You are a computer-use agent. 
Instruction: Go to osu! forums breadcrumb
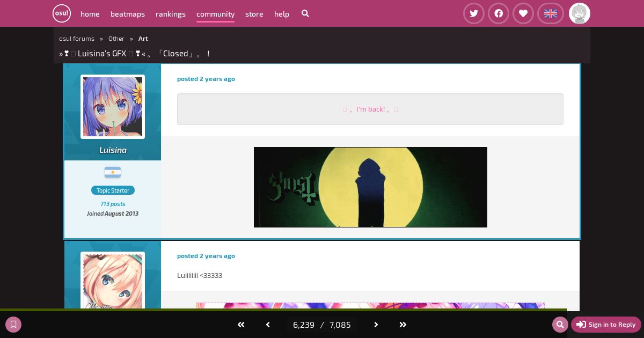(x=77, y=39)
